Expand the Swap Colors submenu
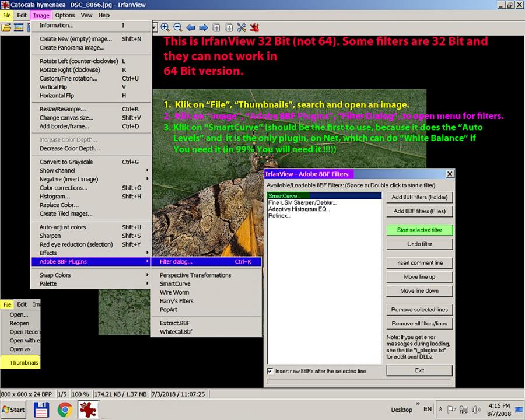The width and height of the screenshot is (525, 420). coord(91,275)
